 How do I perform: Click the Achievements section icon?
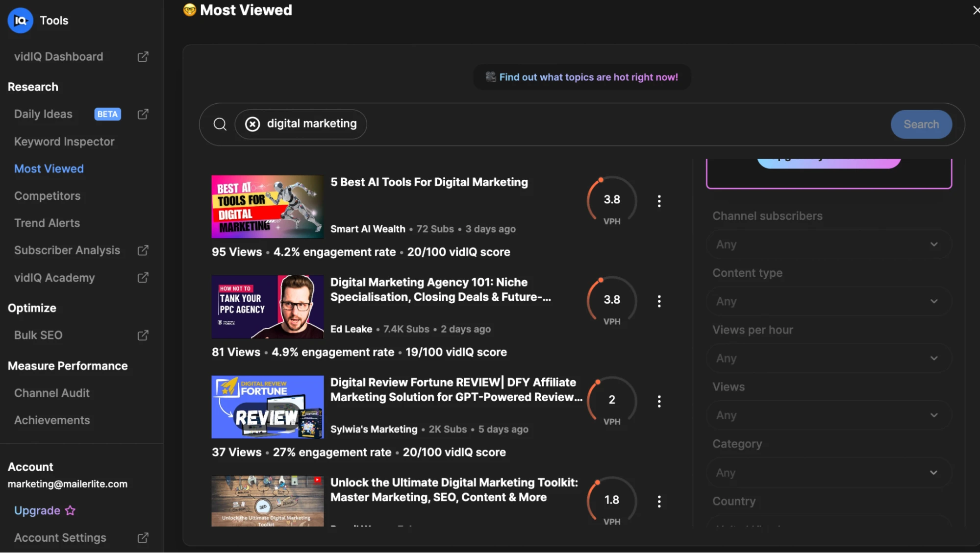click(x=51, y=420)
